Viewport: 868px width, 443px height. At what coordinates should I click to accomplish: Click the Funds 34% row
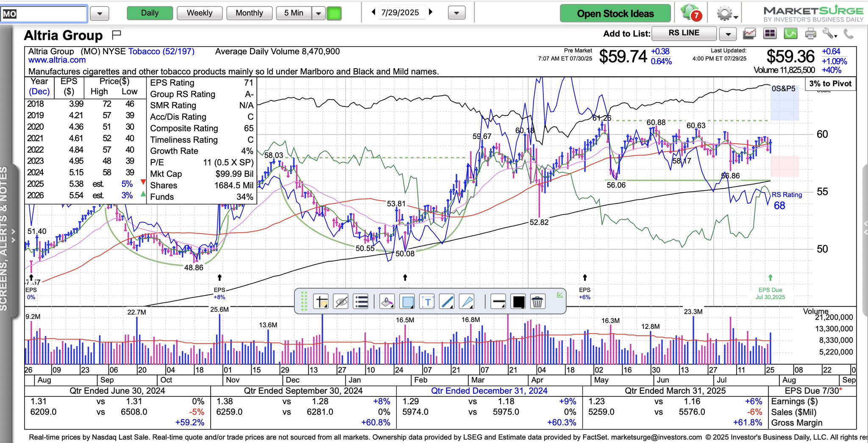[202, 197]
